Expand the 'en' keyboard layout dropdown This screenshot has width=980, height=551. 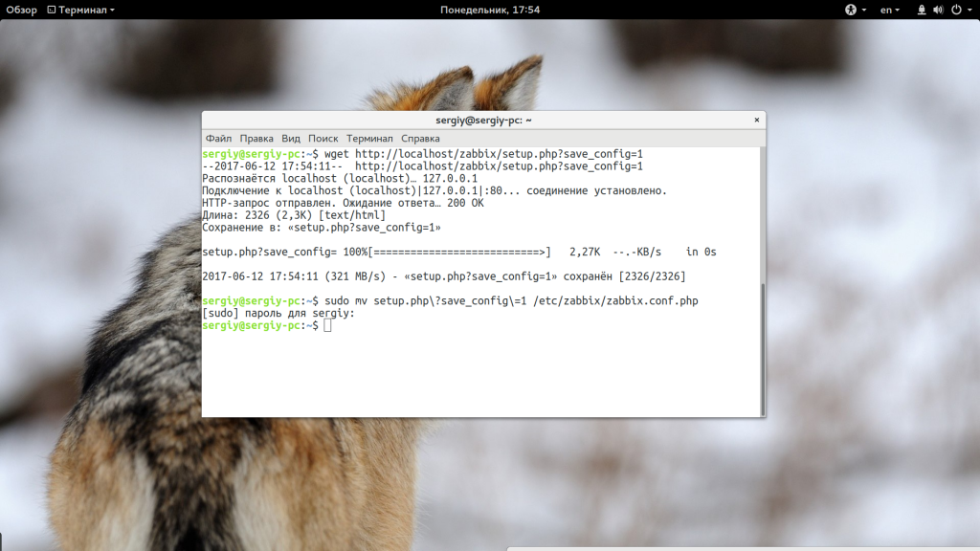click(x=891, y=10)
